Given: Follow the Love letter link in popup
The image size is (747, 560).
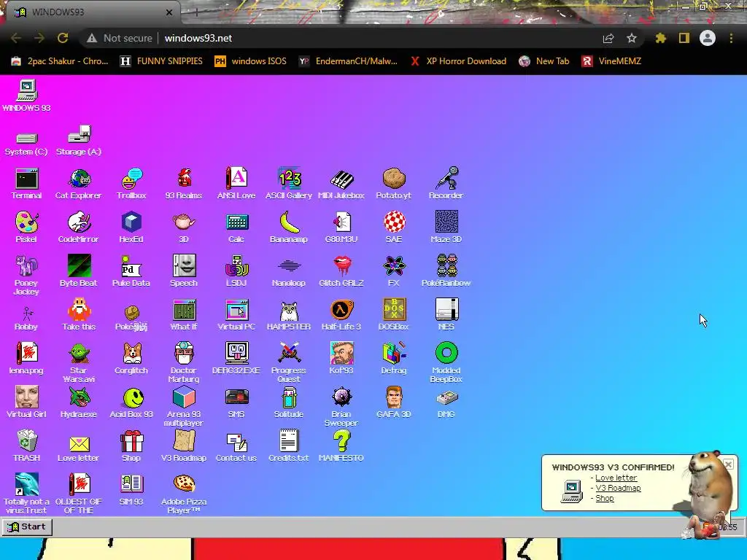Looking at the screenshot, I should [x=616, y=478].
